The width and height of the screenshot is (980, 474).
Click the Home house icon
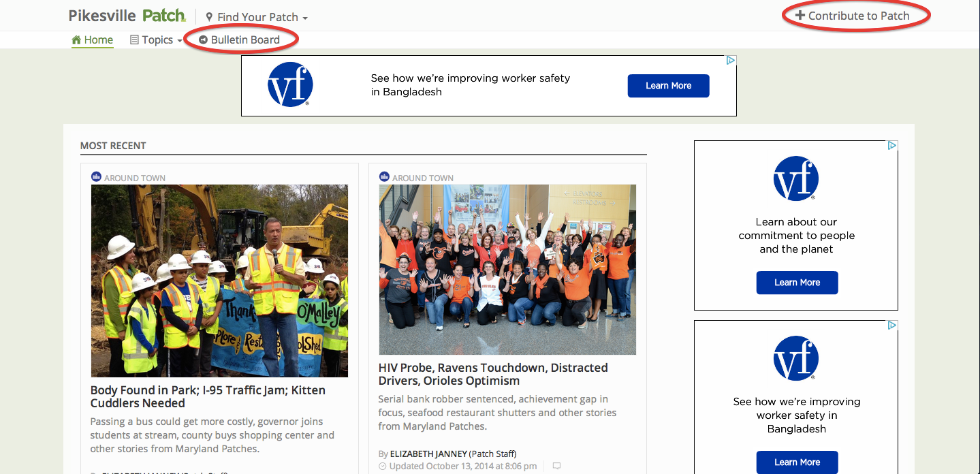click(76, 40)
